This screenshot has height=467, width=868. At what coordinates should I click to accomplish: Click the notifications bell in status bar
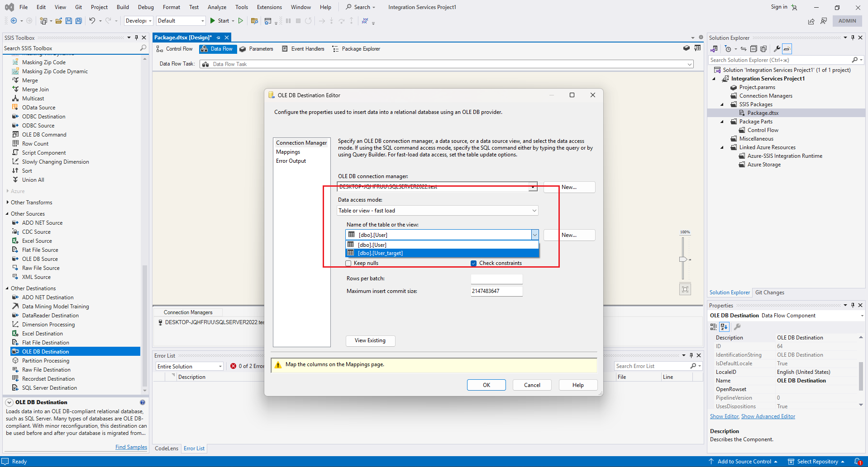[858, 462]
